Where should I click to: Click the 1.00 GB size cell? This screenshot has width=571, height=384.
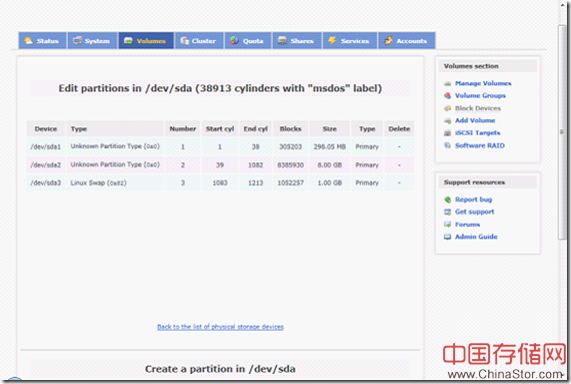pos(330,183)
